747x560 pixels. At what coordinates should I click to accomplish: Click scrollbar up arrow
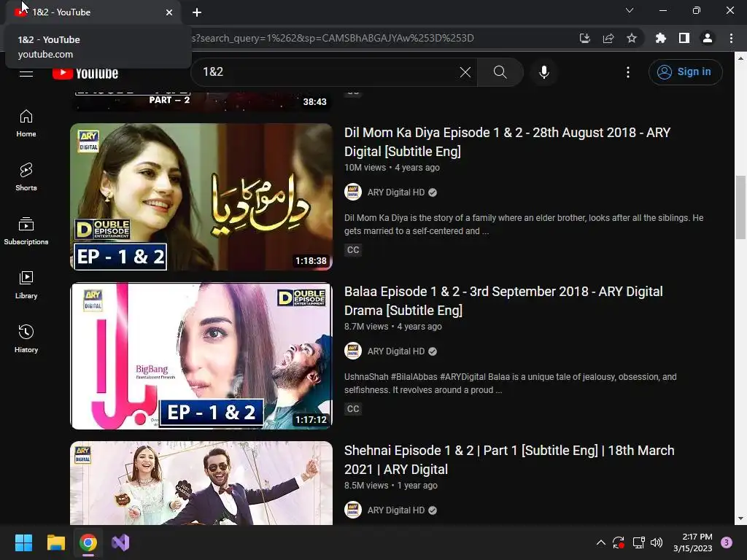tap(740, 58)
